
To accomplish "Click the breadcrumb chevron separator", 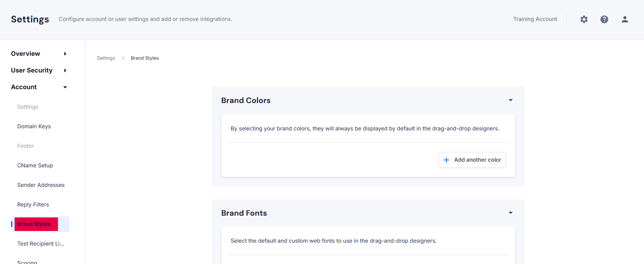I will [123, 58].
